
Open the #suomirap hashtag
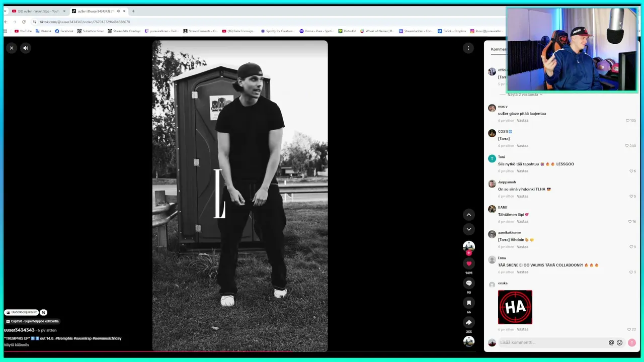click(83, 338)
